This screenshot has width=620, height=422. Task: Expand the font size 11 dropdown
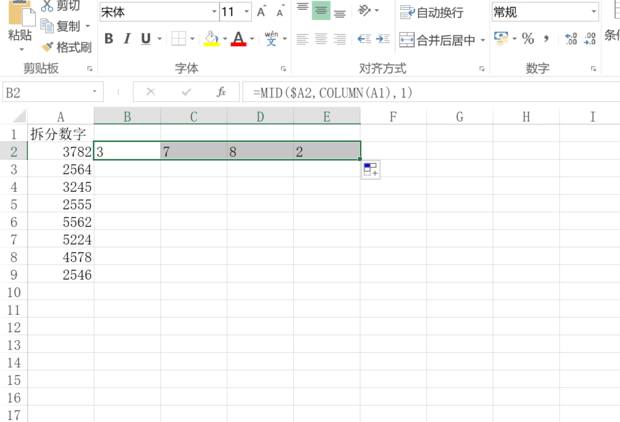(x=245, y=12)
